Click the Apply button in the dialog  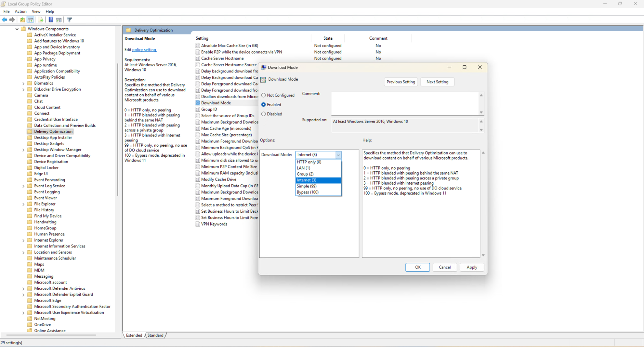tap(472, 267)
